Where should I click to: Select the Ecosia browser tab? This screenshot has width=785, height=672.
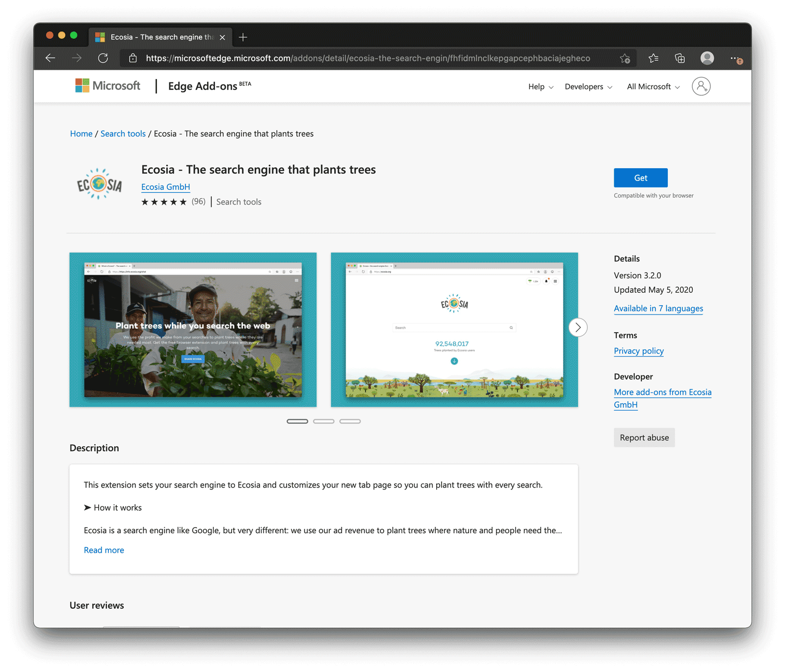159,37
